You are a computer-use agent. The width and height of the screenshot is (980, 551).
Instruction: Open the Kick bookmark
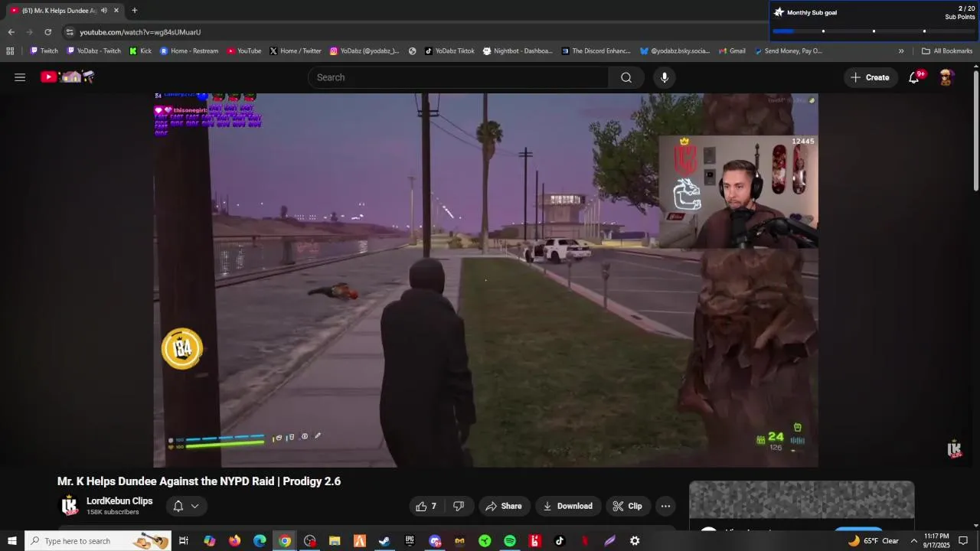tap(140, 51)
